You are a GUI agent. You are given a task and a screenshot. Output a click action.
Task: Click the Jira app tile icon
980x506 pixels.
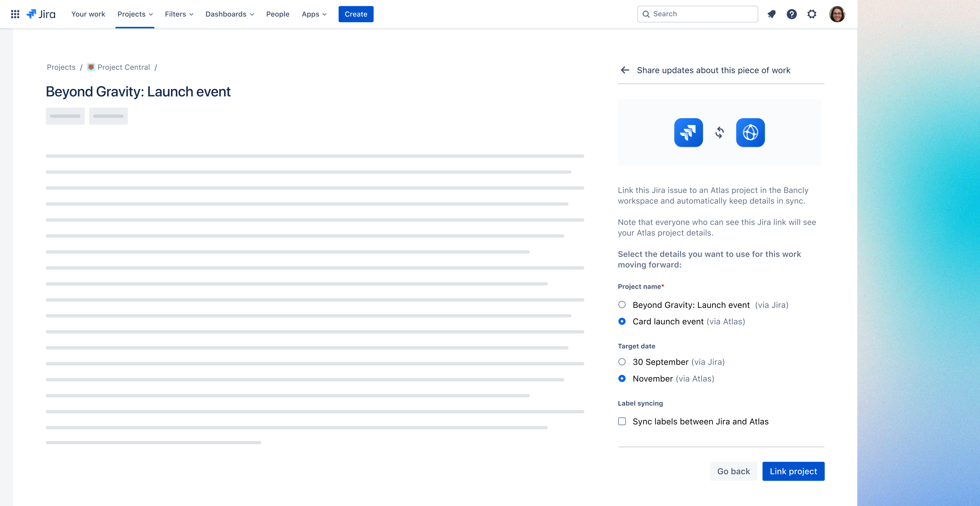688,132
